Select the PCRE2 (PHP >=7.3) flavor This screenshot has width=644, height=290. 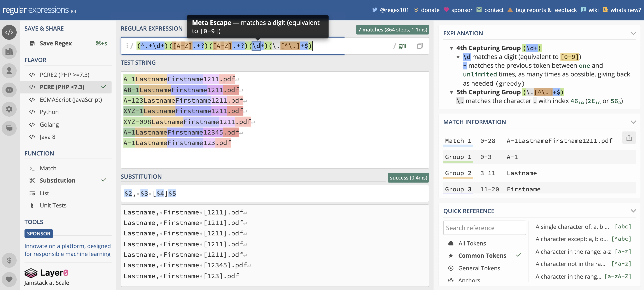(65, 75)
